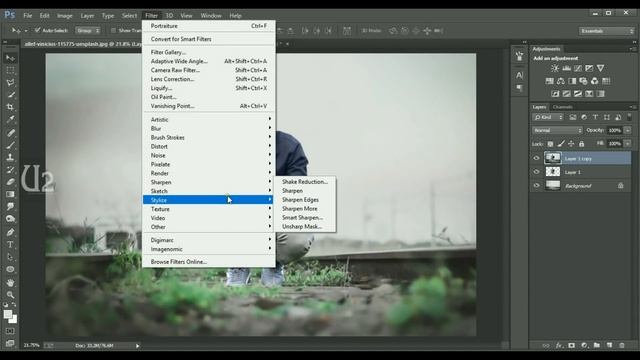Add a Brightness/Contrast adjustment
The height and width of the screenshot is (360, 640).
[555, 68]
